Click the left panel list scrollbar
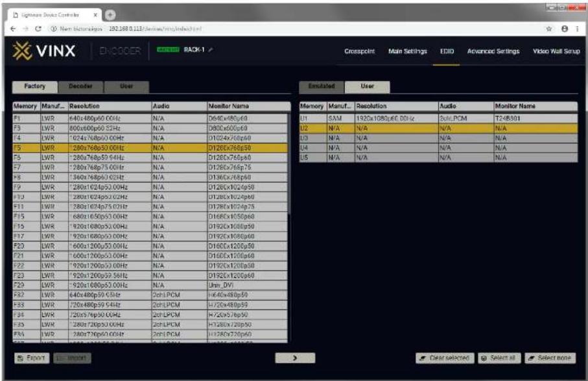The image size is (588, 381). [x=289, y=164]
